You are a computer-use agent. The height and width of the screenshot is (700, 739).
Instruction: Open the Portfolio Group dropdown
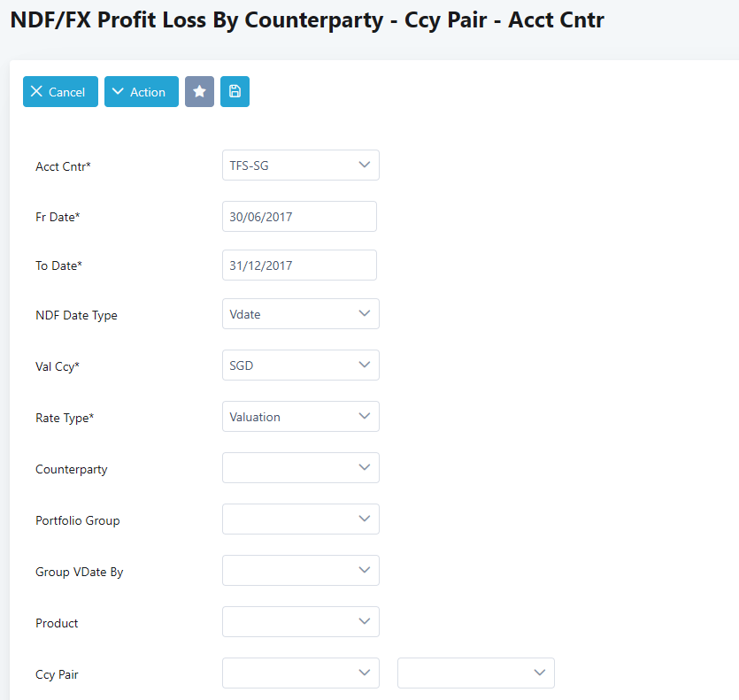300,519
